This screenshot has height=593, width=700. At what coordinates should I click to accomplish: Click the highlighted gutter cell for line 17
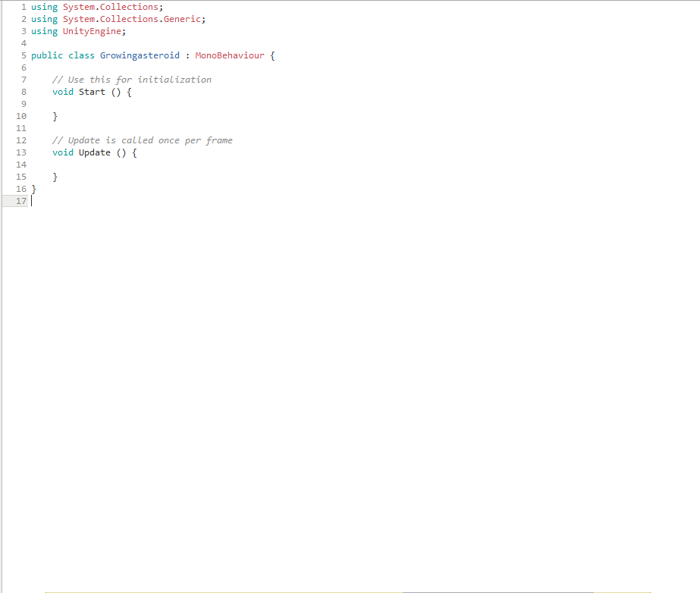[15, 200]
